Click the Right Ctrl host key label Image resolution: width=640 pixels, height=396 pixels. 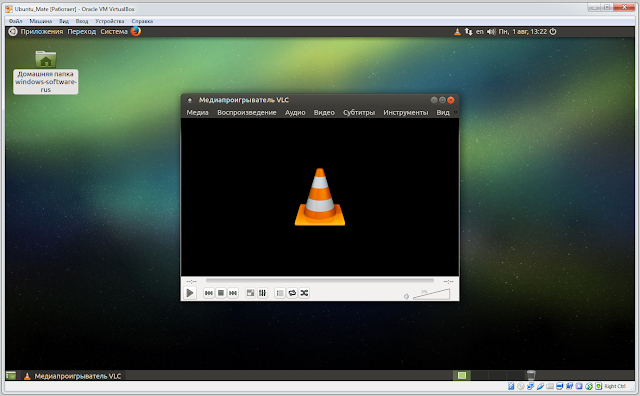click(x=615, y=386)
